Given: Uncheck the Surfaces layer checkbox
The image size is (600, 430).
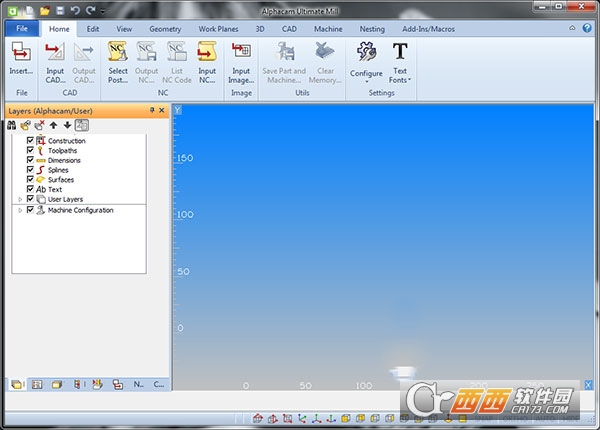Looking at the screenshot, I should (30, 179).
